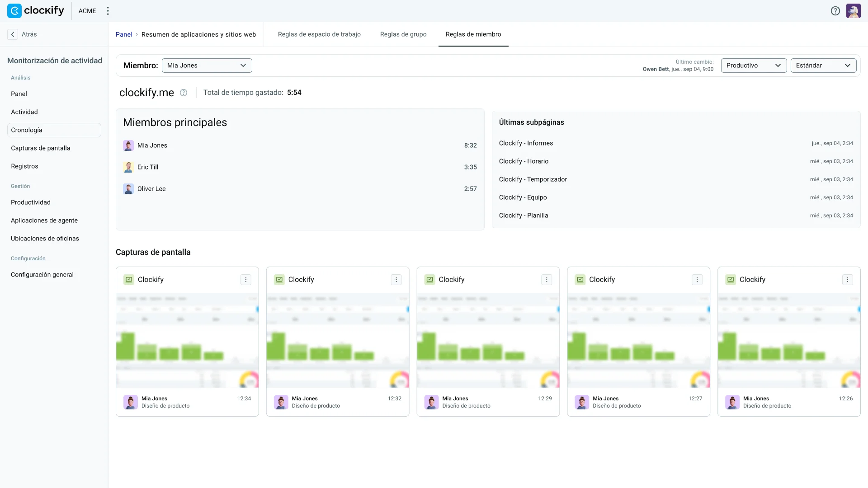This screenshot has width=868, height=488.
Task: Open the Productivo rating dropdown
Action: point(754,66)
